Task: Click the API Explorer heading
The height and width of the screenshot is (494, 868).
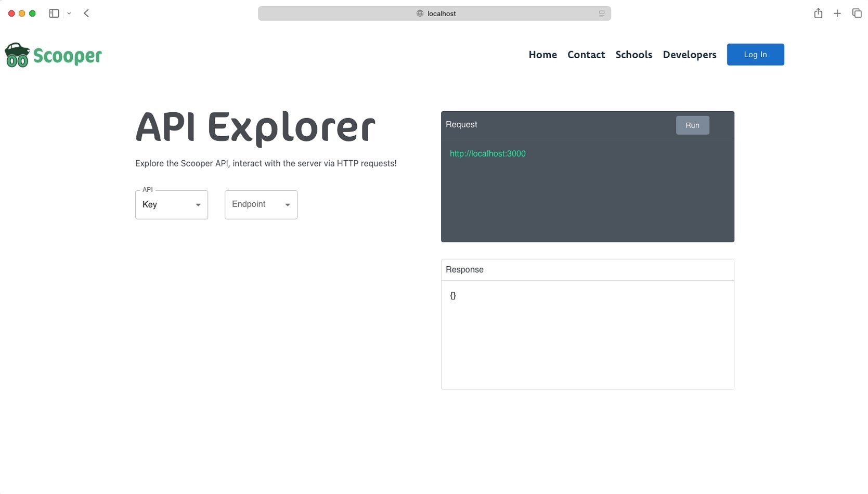Action: coord(255,127)
